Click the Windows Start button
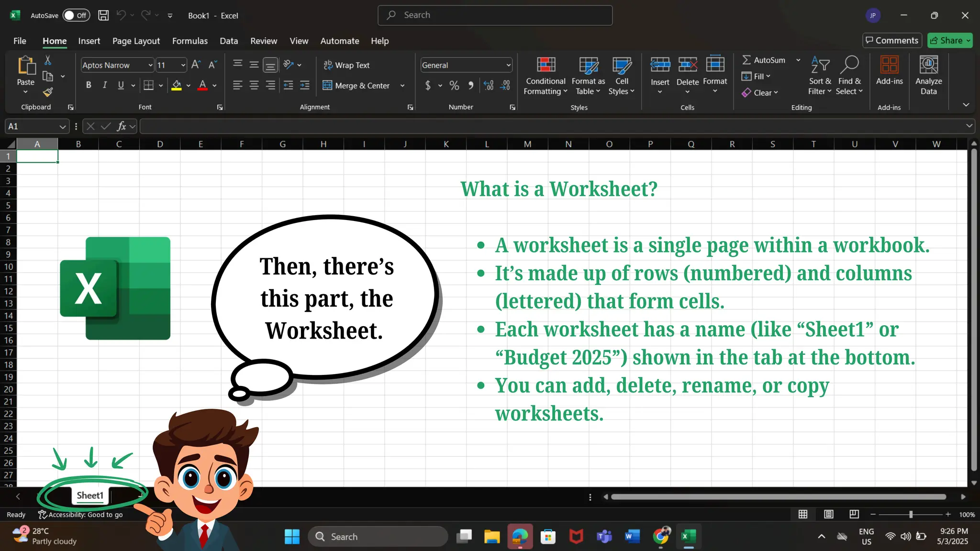The image size is (980, 551). [292, 537]
